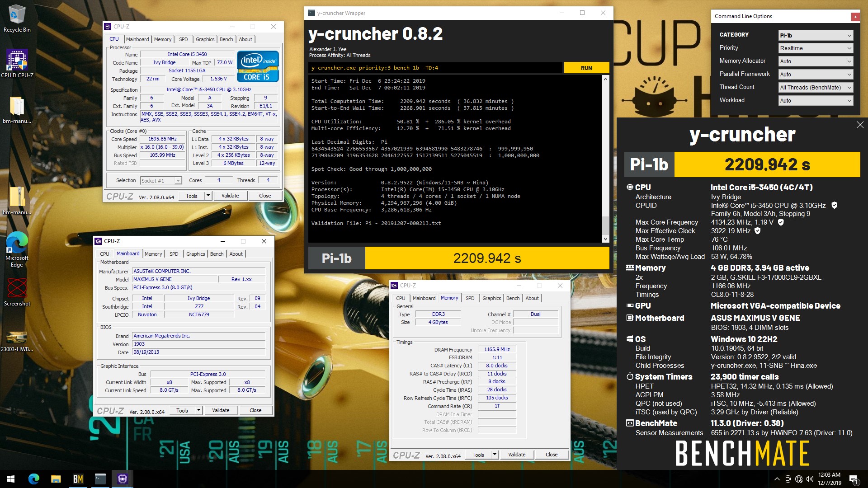
Task: Open File Explorer from the taskbar
Action: click(56, 479)
